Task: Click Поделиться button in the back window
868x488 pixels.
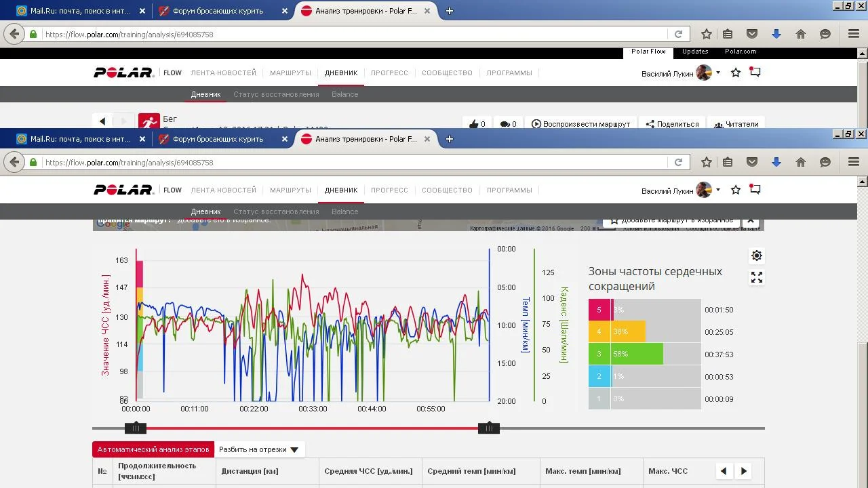Action: [672, 124]
